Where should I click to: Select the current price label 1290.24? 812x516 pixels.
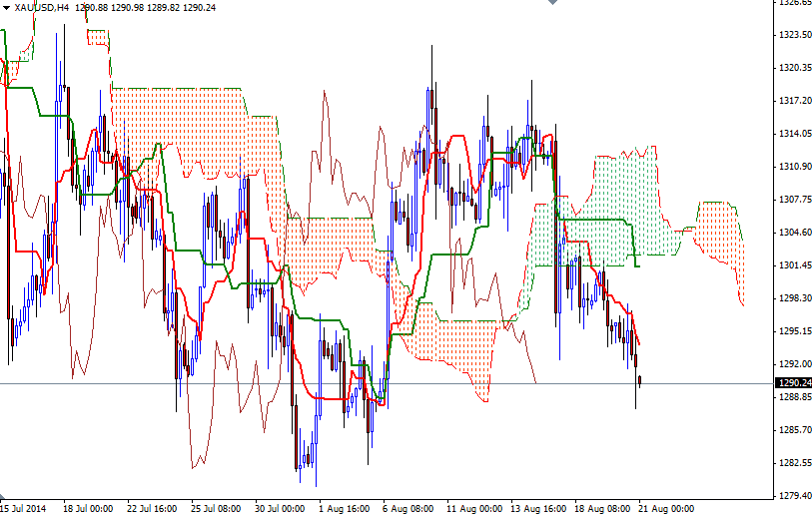pos(794,383)
